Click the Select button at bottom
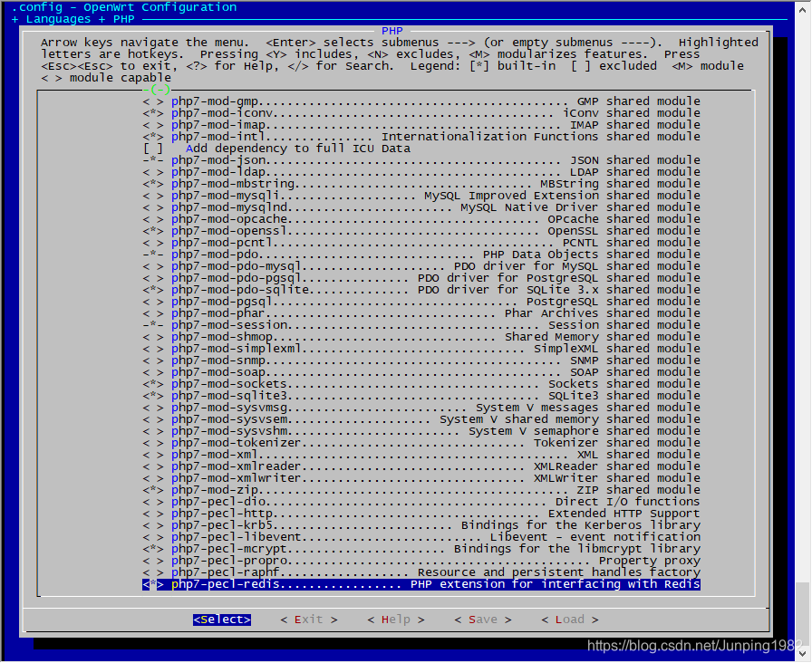Screen dimensions: 812x663 222,620
